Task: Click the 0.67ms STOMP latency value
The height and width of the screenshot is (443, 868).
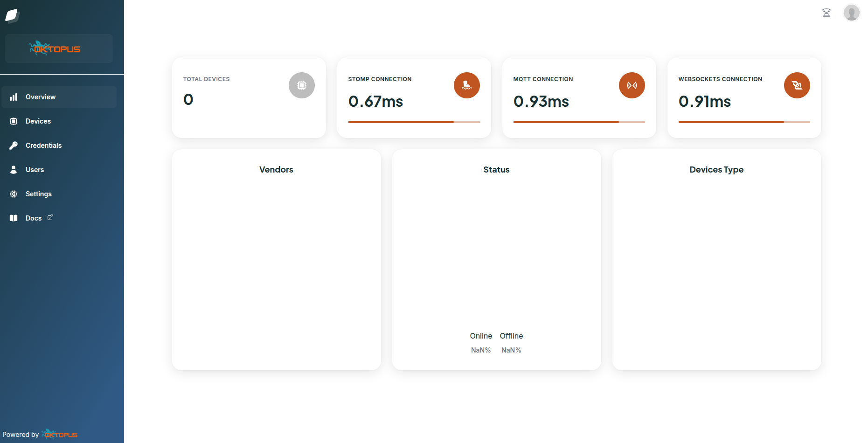Action: click(x=376, y=101)
